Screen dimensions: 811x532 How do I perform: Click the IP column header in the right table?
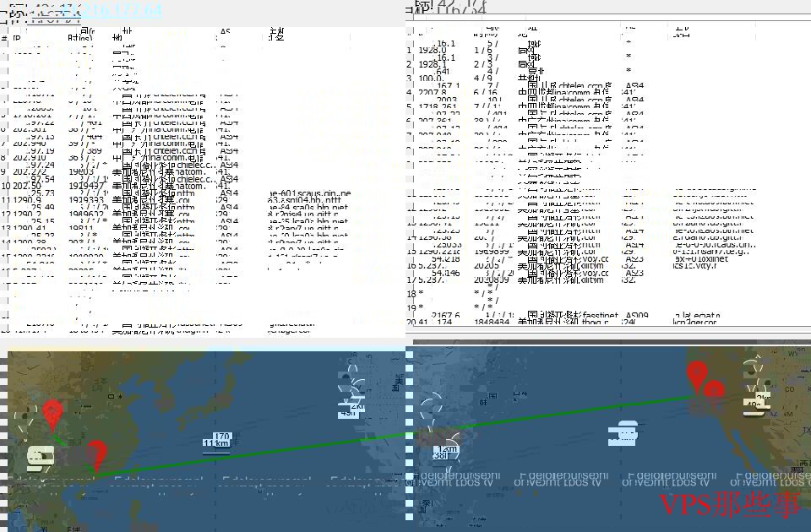[x=418, y=35]
